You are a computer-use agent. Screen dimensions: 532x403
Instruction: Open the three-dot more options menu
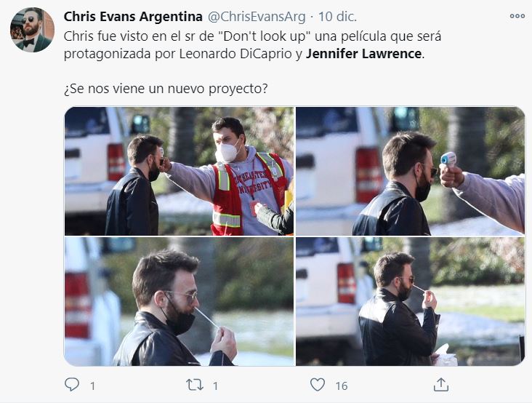pos(517,16)
